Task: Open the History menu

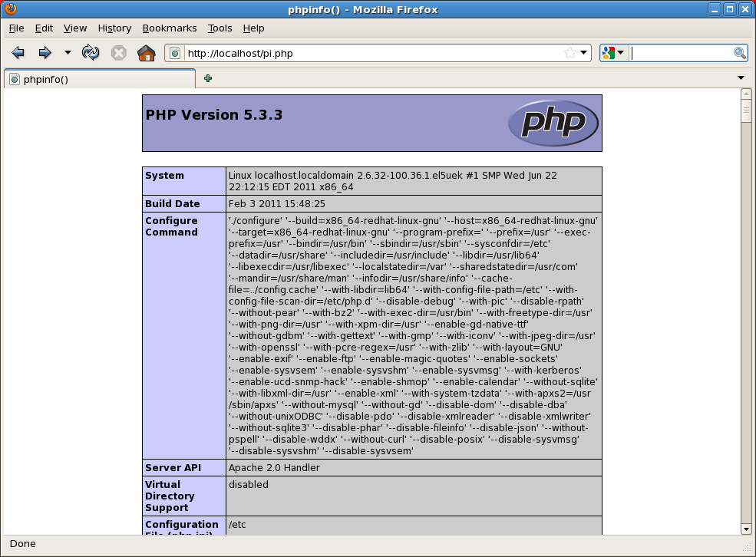Action: click(114, 28)
